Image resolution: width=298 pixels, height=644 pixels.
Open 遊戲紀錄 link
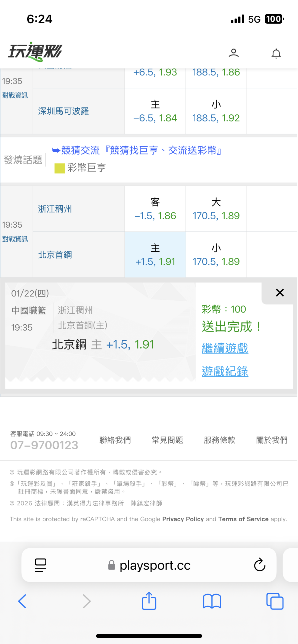225,371
